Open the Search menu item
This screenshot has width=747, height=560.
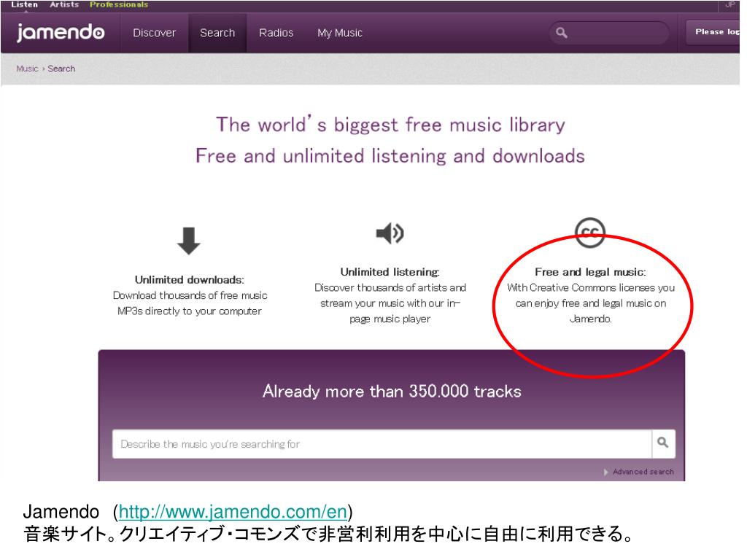click(217, 33)
